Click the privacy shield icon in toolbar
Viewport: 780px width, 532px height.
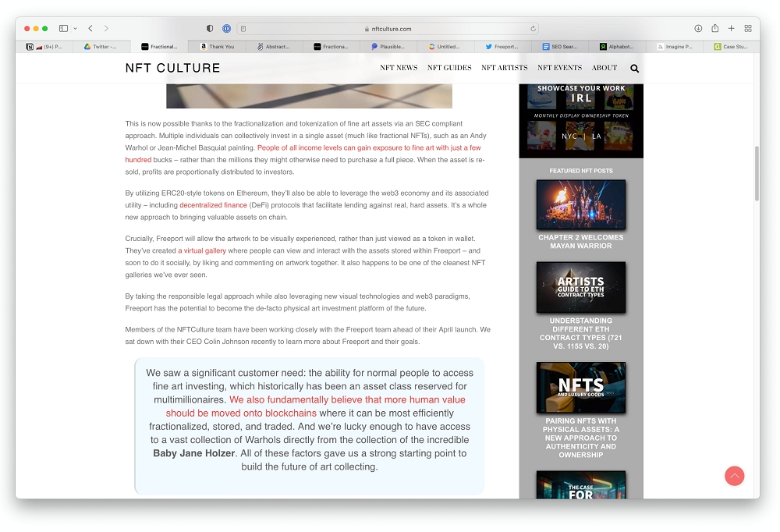(x=210, y=29)
